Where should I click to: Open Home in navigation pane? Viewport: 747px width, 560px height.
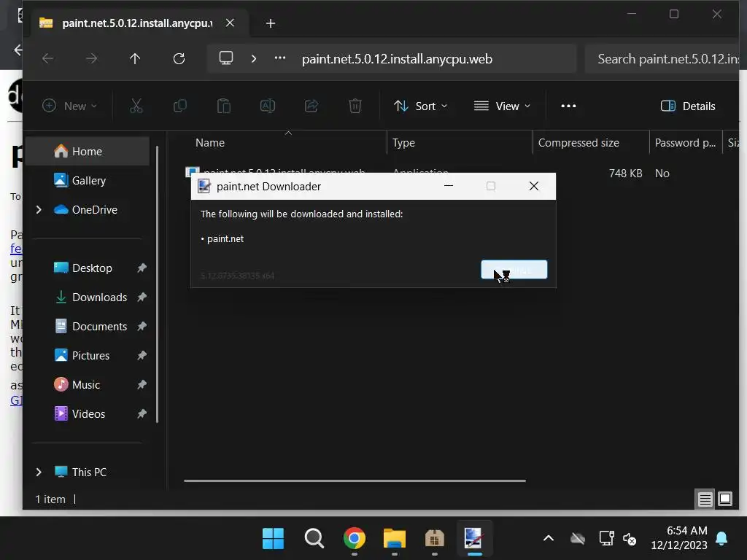click(88, 151)
